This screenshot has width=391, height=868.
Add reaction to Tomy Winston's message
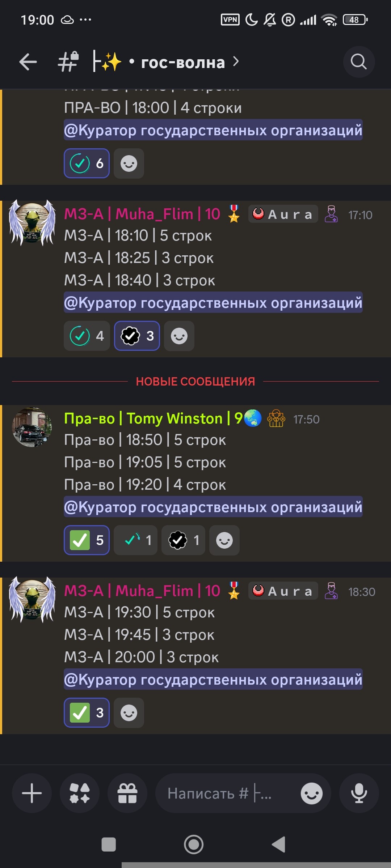(x=224, y=540)
